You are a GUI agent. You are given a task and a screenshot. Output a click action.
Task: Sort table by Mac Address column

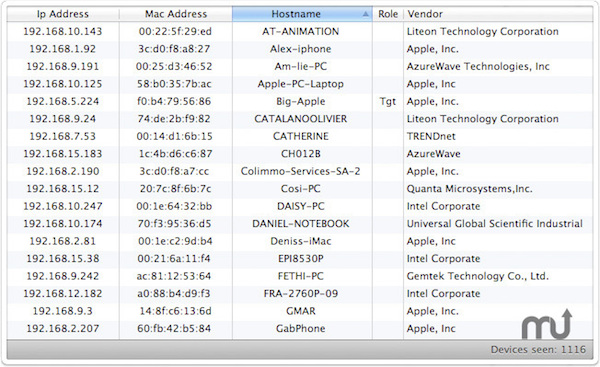(176, 14)
